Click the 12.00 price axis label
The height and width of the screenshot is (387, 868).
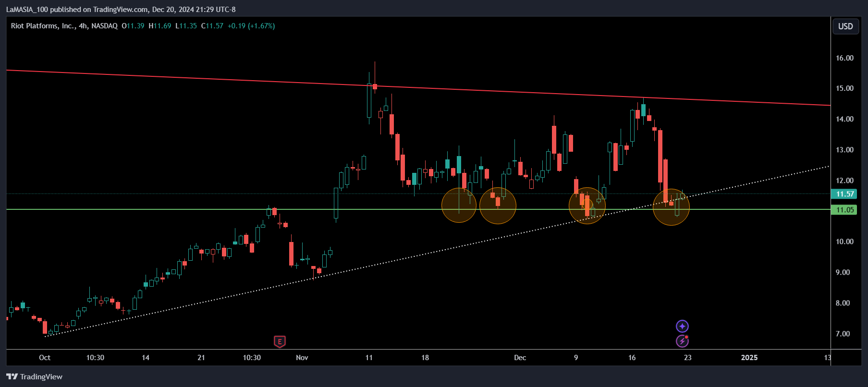coord(844,181)
